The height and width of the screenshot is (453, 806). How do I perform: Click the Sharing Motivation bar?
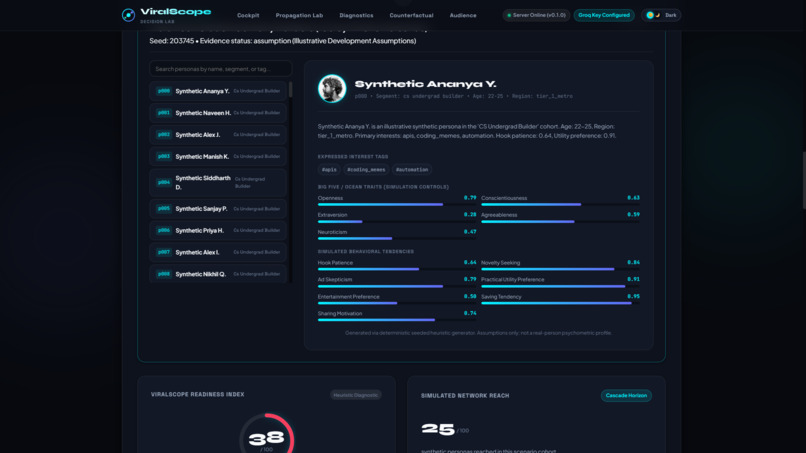tap(397, 320)
